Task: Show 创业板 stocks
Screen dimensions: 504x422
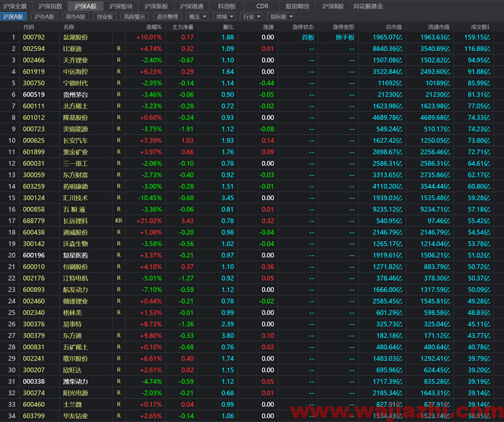Action: [105, 17]
